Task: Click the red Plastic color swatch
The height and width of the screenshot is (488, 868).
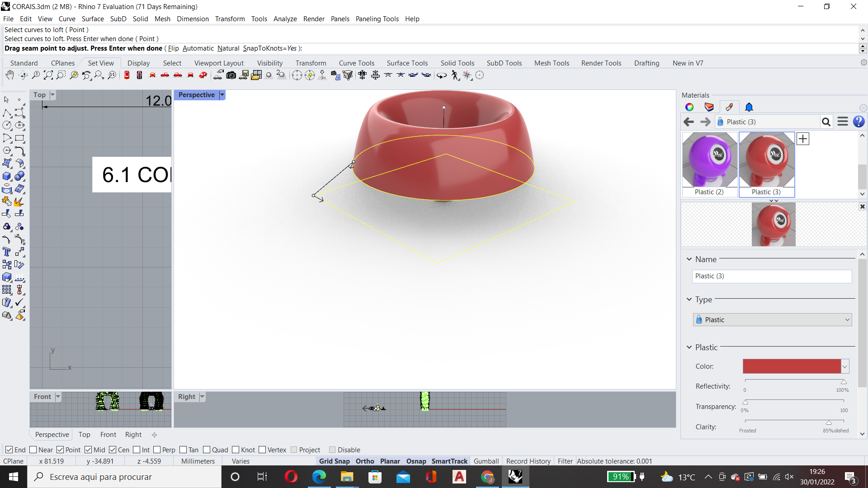Action: pos(791,366)
